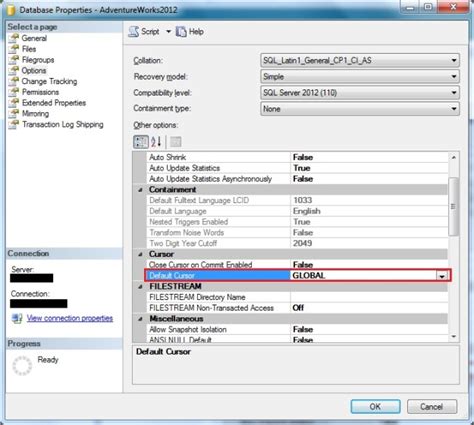Open the Recovery model dropdown
This screenshot has width=474, height=425.
(x=360, y=76)
